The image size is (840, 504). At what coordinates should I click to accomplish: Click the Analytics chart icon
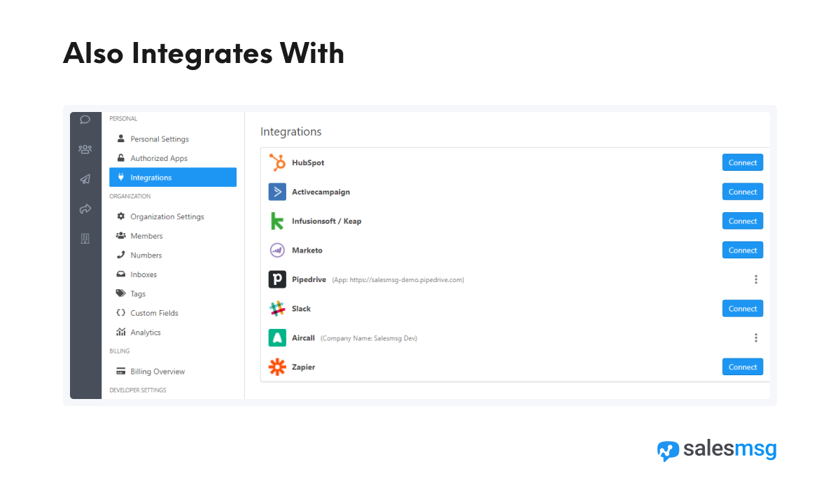click(x=120, y=332)
